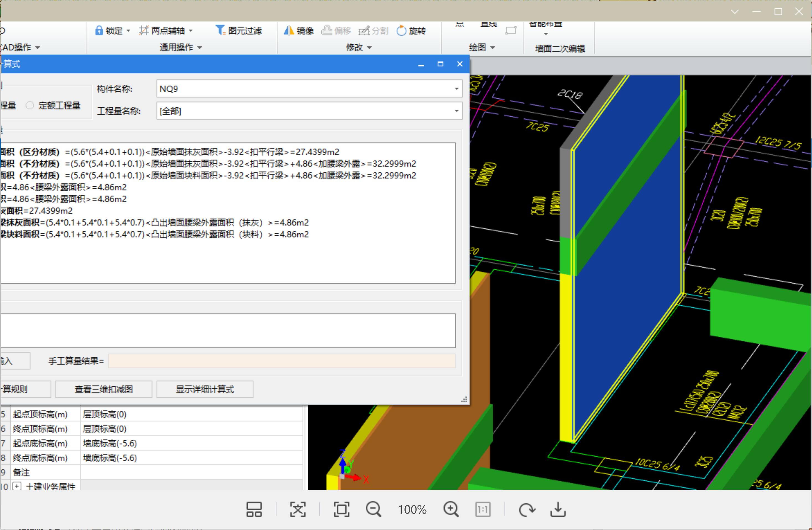
Task: Open the 构件名称 NQ9 dropdown
Action: coord(457,89)
